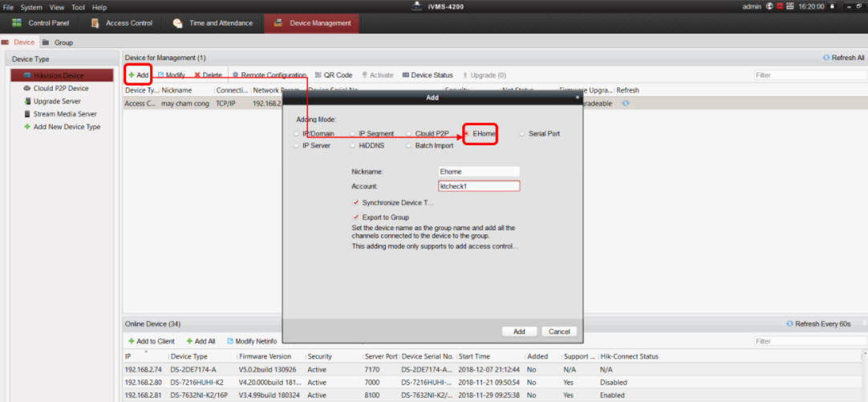This screenshot has width=868, height=402.
Task: Cancel the Add device dialog
Action: point(558,331)
